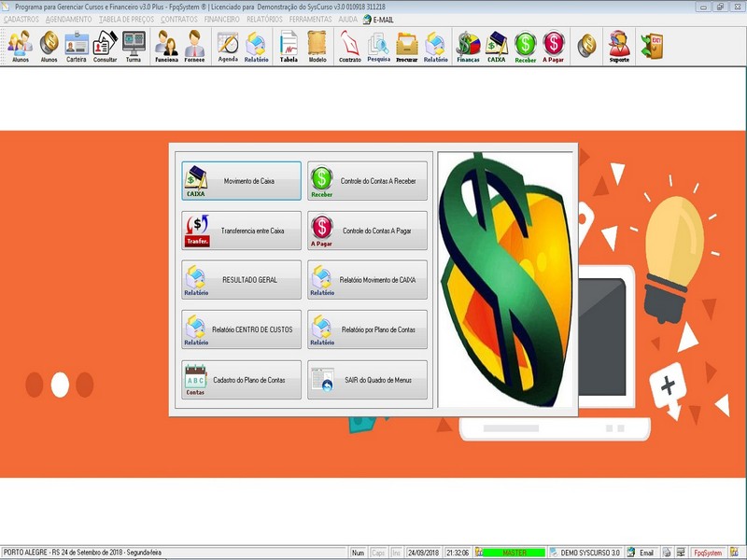Click the RESULTADO GERAL report button
Image resolution: width=747 pixels, height=560 pixels.
tap(241, 280)
